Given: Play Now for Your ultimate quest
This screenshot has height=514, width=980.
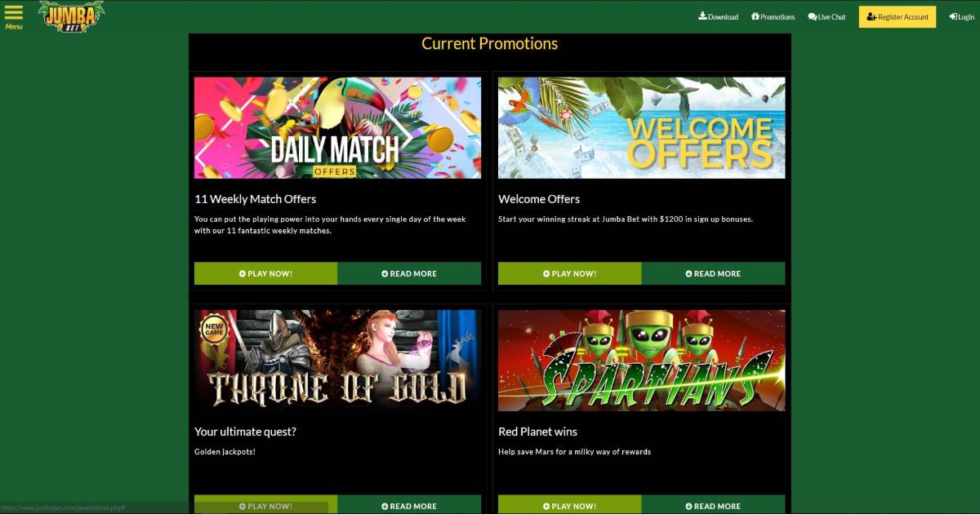Looking at the screenshot, I should pos(265,505).
